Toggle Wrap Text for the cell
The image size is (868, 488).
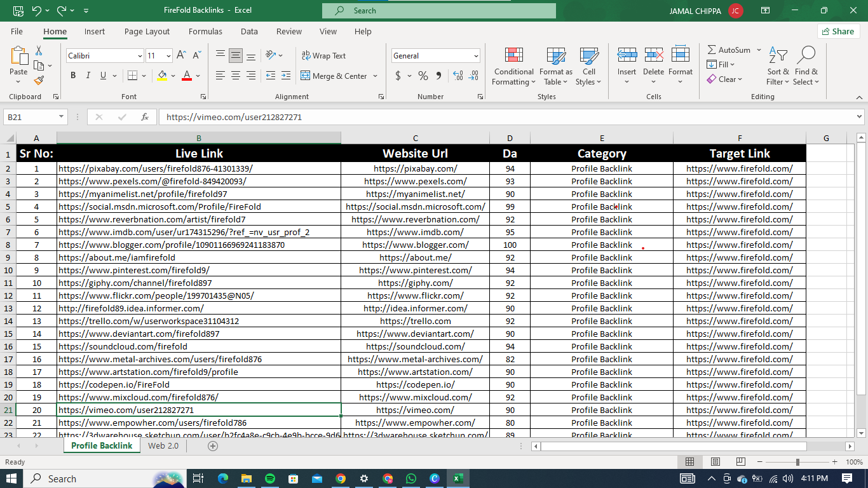point(323,56)
